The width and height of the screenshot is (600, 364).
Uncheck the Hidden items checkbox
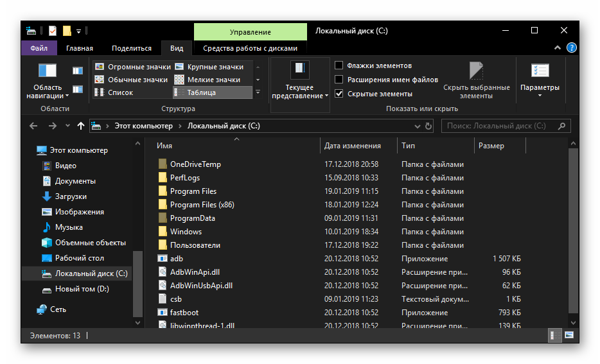339,94
